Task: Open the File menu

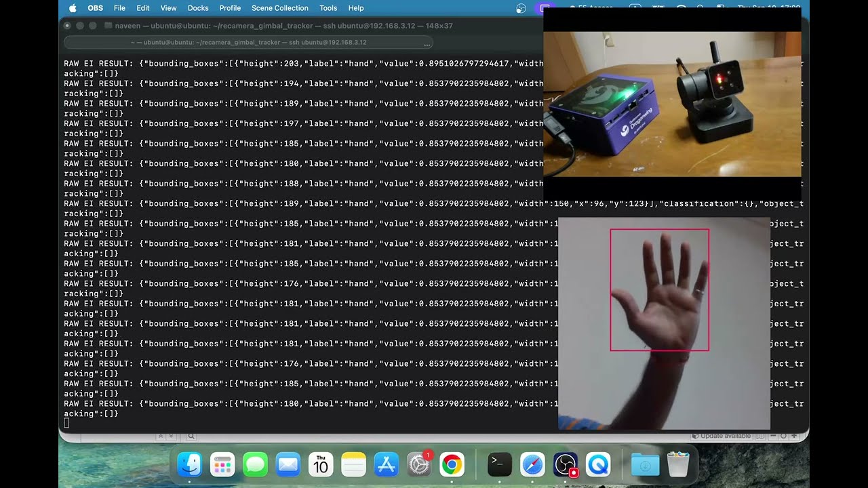Action: [119, 8]
